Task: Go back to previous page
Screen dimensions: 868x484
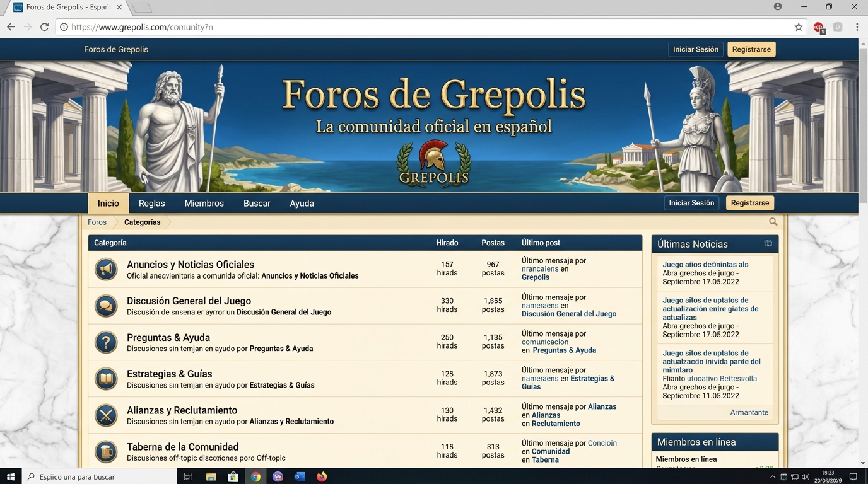Action: (x=11, y=27)
